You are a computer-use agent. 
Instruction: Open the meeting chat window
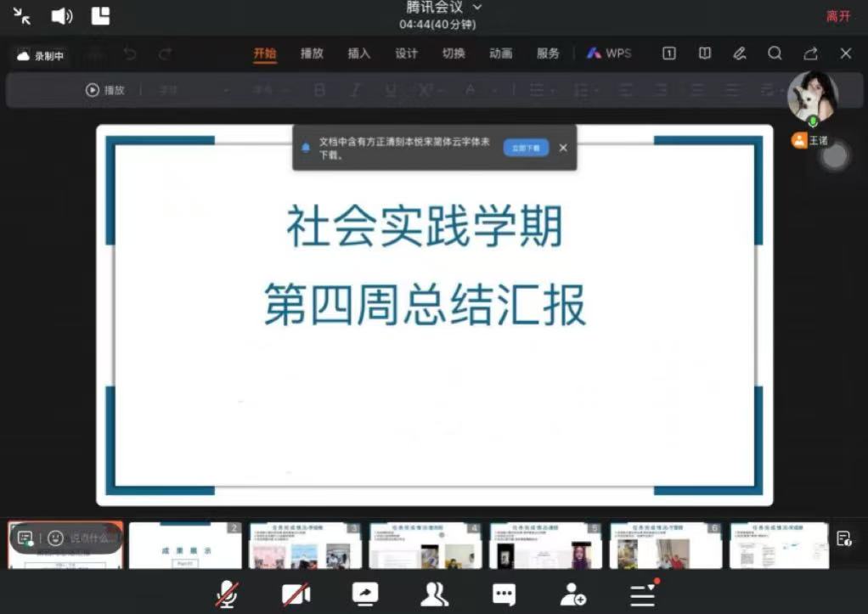point(504,594)
